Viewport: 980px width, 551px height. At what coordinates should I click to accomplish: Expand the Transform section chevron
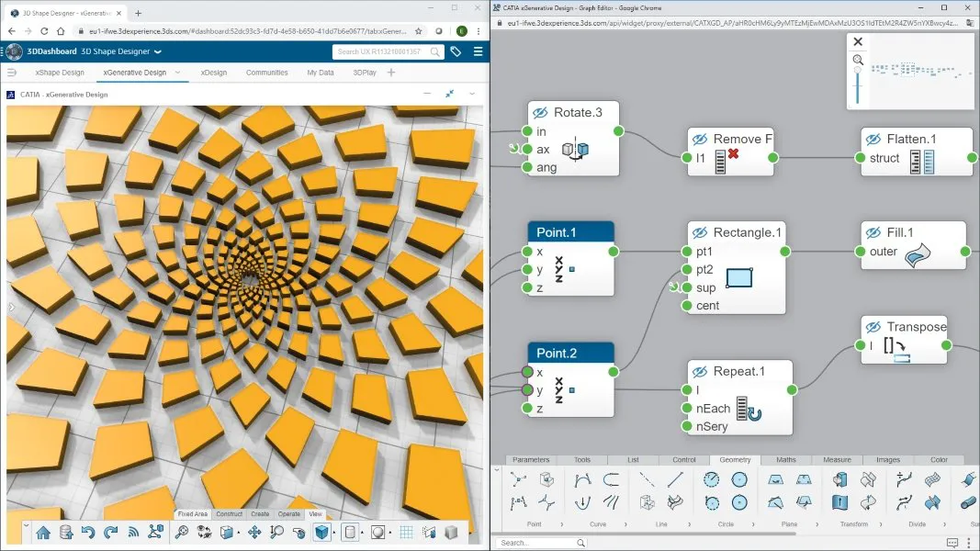coord(881,524)
